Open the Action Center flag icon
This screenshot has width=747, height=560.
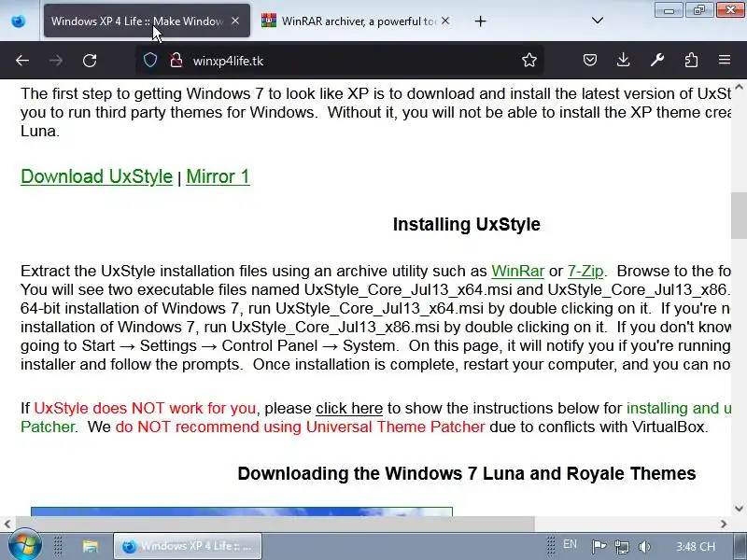tap(599, 546)
